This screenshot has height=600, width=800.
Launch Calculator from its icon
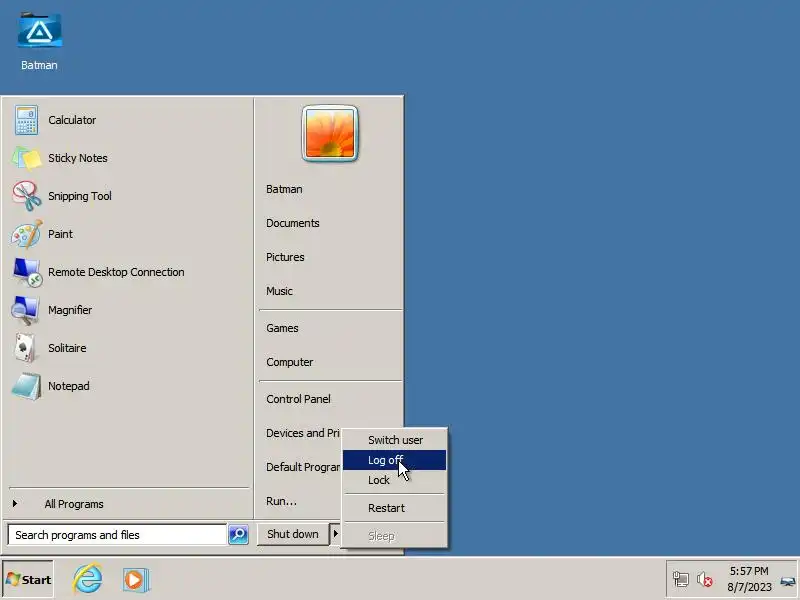click(26, 120)
